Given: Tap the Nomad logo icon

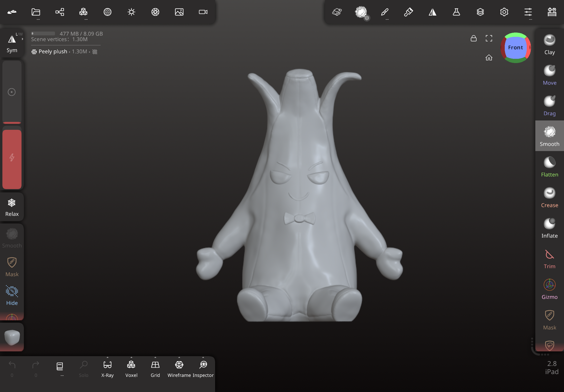Looking at the screenshot, I should coord(12,12).
